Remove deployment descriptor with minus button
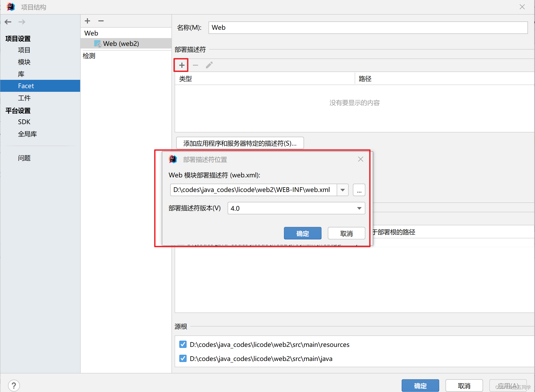Screen dimensions: 535x392 click(x=195, y=65)
